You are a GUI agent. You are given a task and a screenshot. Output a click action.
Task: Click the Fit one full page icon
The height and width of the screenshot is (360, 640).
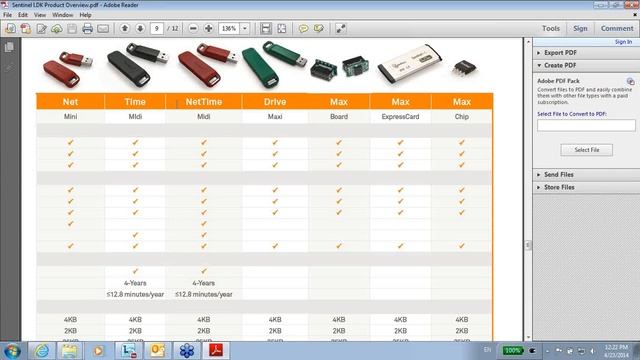pos(282,29)
